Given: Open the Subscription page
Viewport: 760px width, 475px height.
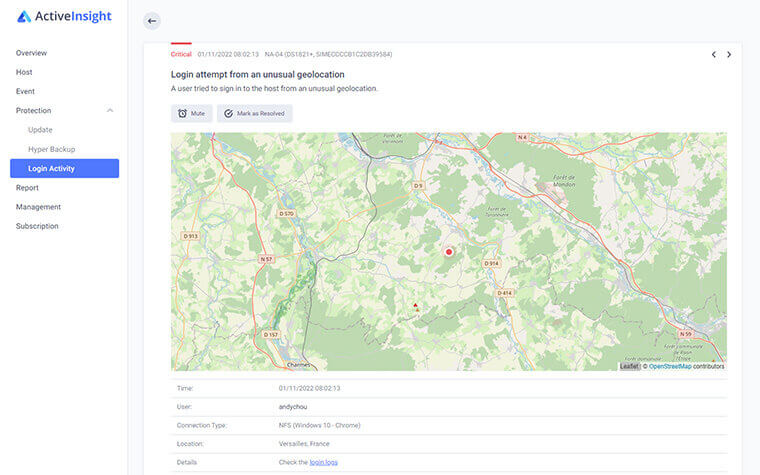Looking at the screenshot, I should (37, 226).
